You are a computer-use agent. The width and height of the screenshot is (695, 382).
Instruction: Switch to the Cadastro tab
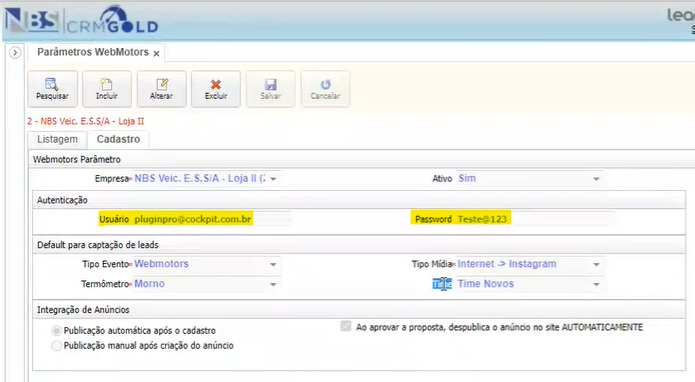pos(118,139)
